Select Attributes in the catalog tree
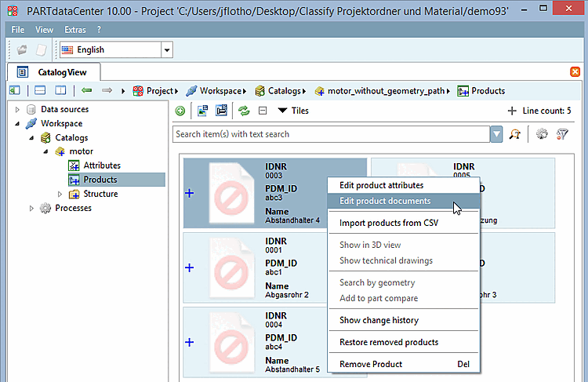Image resolution: width=588 pixels, height=382 pixels. [x=102, y=166]
